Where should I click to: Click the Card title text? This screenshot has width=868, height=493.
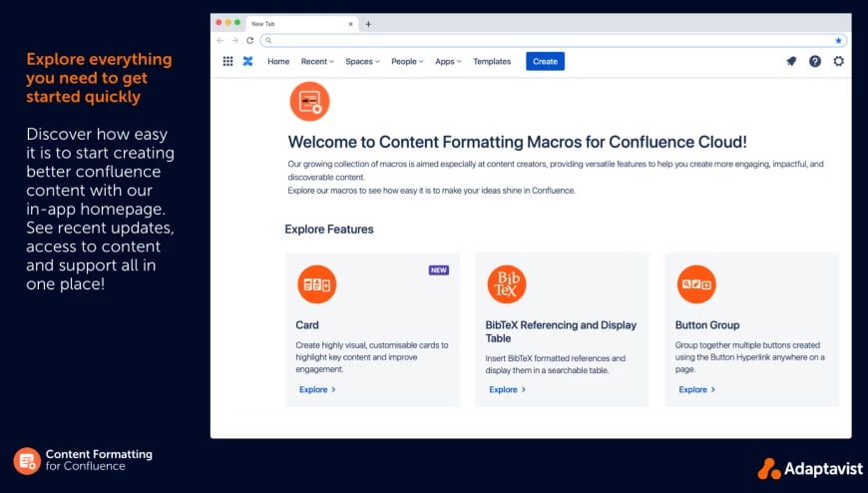pyautogui.click(x=307, y=325)
